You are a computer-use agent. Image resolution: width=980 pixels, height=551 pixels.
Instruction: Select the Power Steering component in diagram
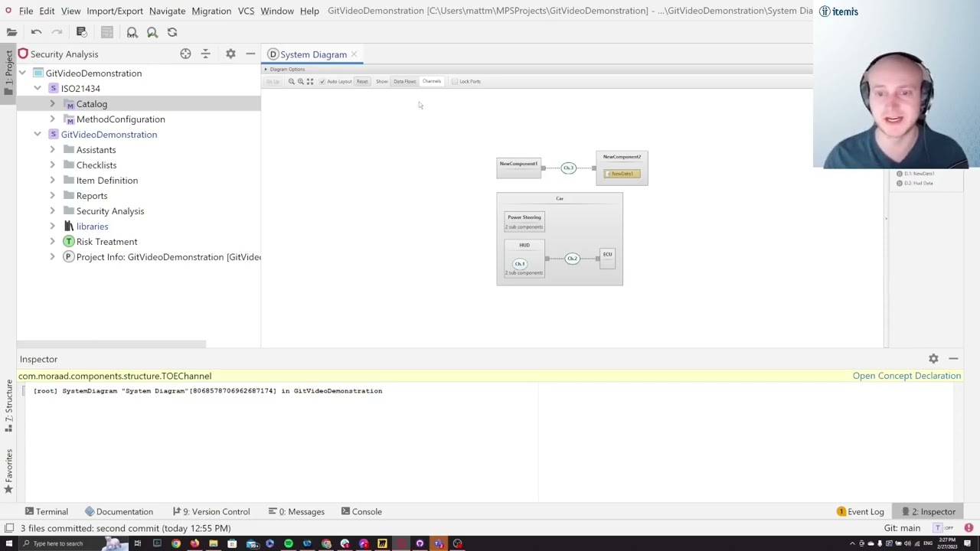point(524,221)
